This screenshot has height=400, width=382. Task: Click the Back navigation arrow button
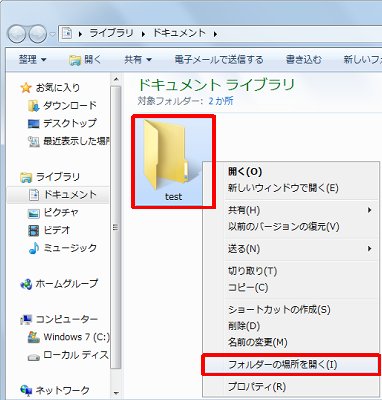(x=17, y=34)
